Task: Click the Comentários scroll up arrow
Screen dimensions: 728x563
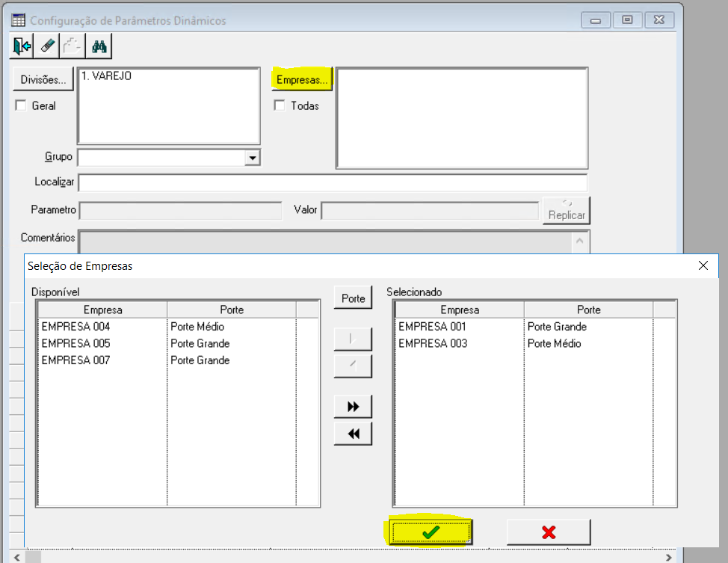Action: pyautogui.click(x=580, y=241)
